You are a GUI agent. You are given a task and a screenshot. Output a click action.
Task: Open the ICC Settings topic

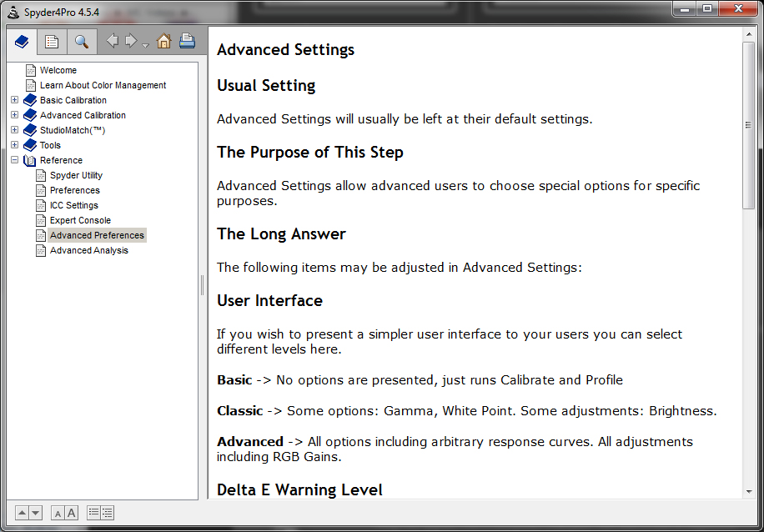[73, 205]
